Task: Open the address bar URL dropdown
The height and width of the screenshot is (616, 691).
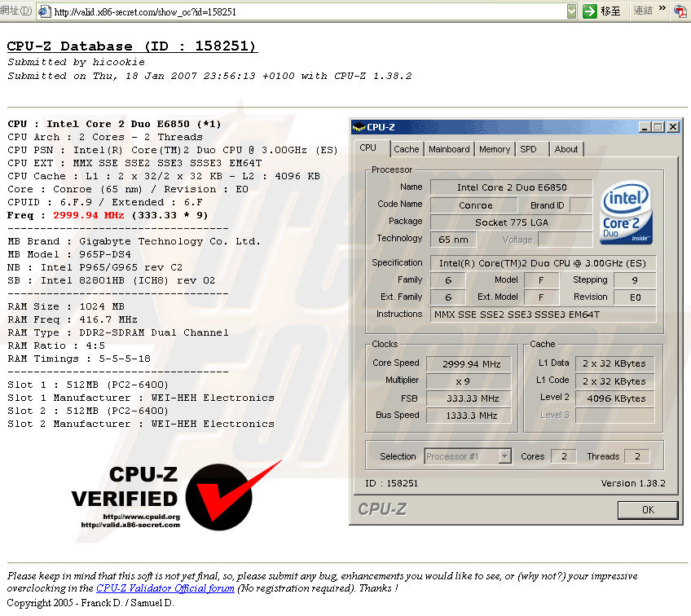Action: coord(571,11)
